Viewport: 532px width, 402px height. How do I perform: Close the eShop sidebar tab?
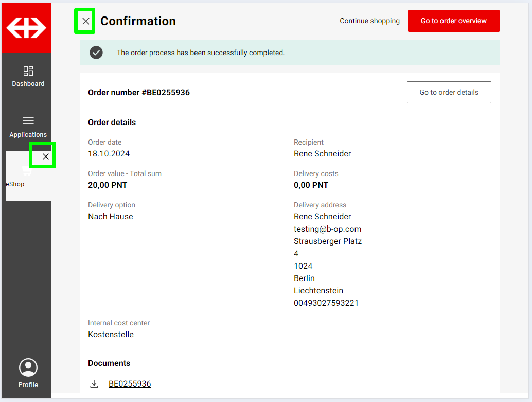click(x=46, y=156)
